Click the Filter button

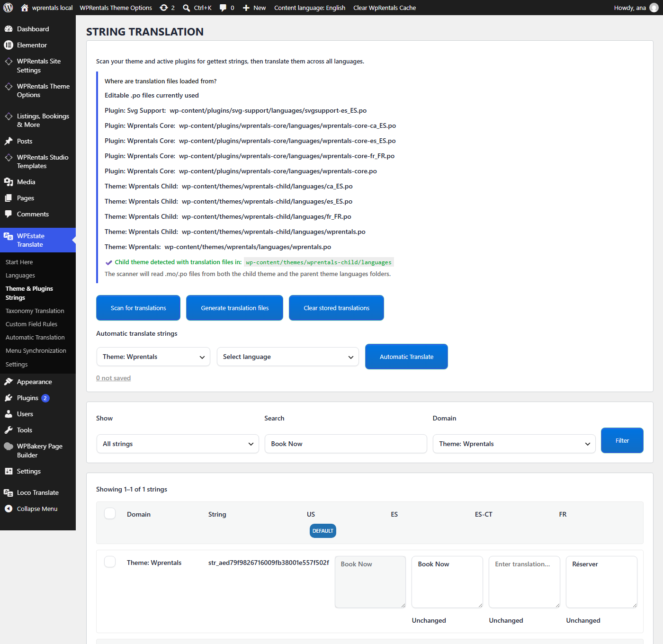[x=622, y=440]
